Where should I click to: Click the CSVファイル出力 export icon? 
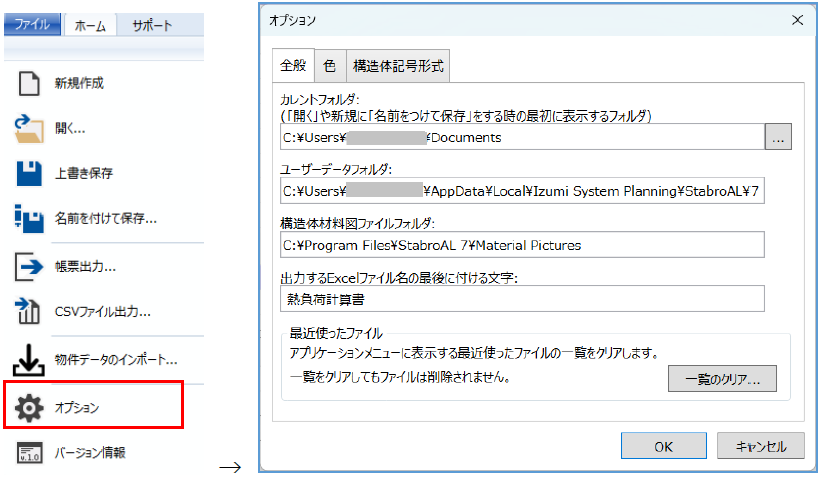click(30, 311)
